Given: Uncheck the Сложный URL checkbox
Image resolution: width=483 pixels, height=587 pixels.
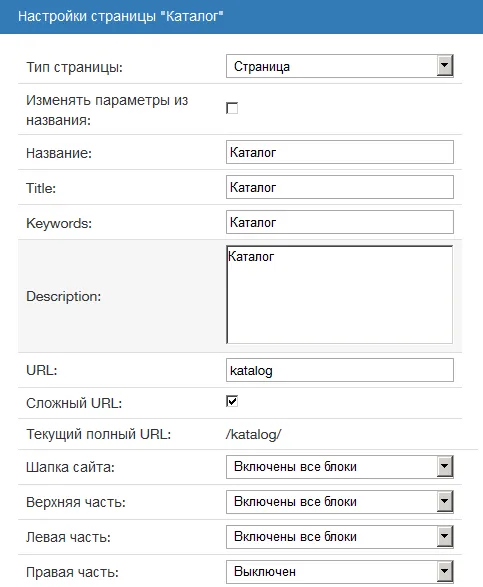Looking at the screenshot, I should click(232, 401).
